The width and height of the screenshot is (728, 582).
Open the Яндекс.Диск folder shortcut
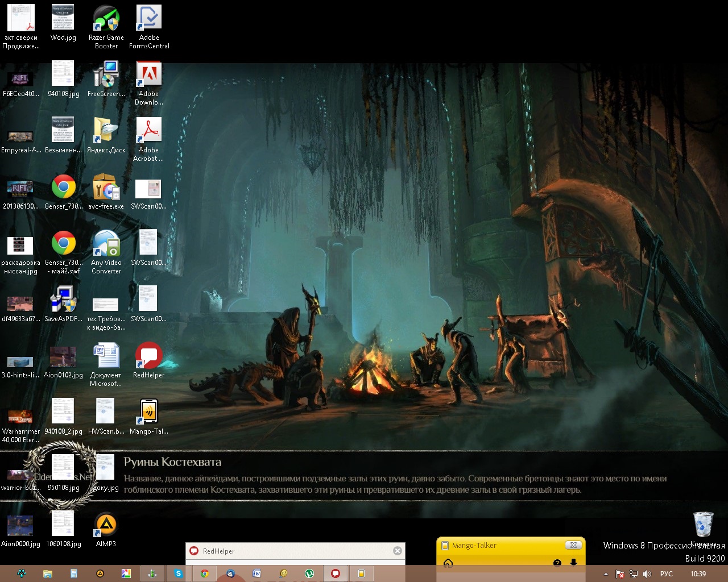coord(106,135)
